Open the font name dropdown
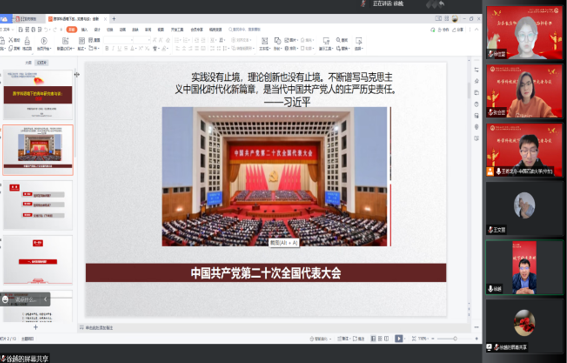 (119, 40)
